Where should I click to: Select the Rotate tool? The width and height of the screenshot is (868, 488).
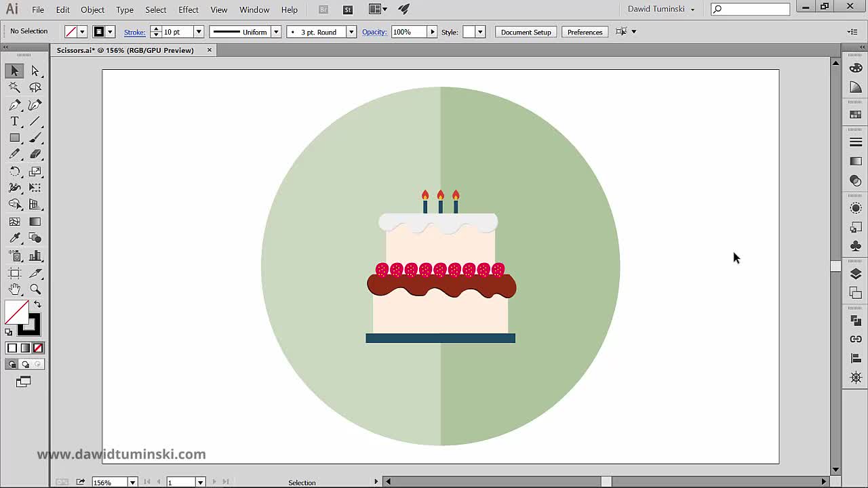(14, 171)
